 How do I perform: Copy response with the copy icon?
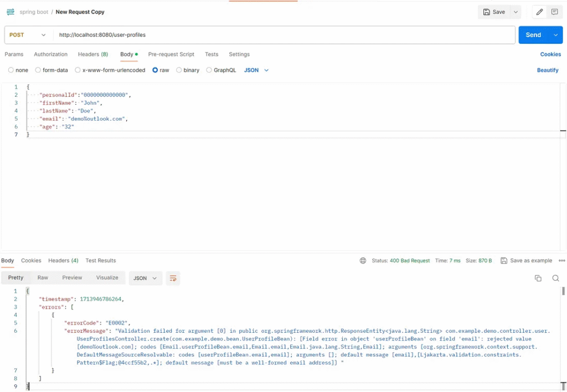538,278
